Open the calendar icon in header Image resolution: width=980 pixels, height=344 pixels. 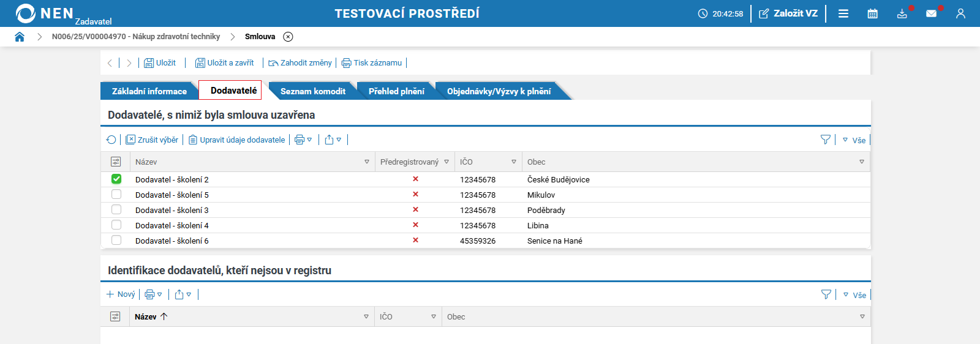pyautogui.click(x=873, y=13)
